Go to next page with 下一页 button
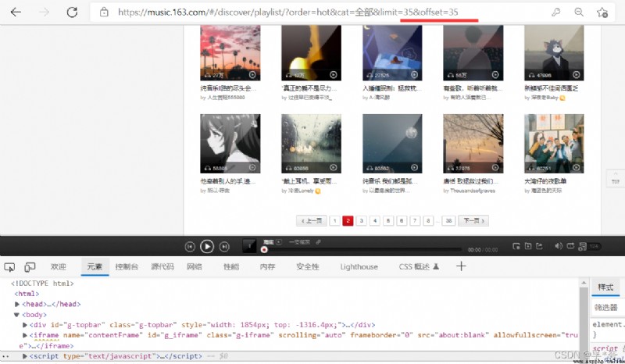Screen dimensions: 625x364 tap(473, 220)
